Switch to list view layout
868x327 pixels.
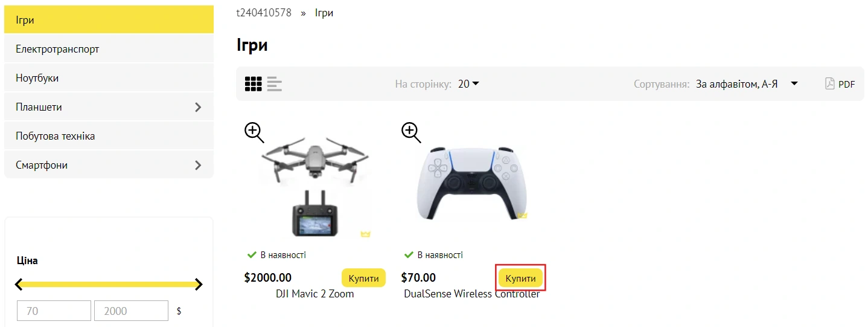pos(275,84)
